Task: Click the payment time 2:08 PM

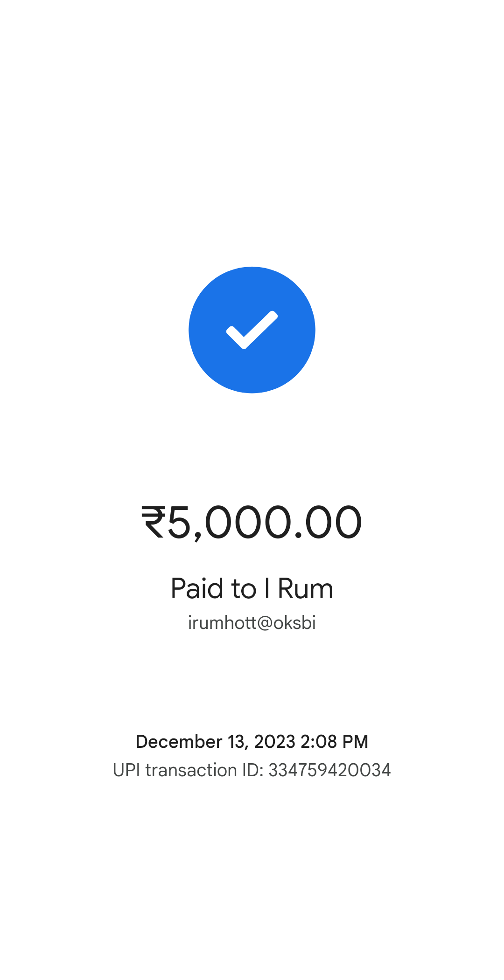Action: point(334,742)
